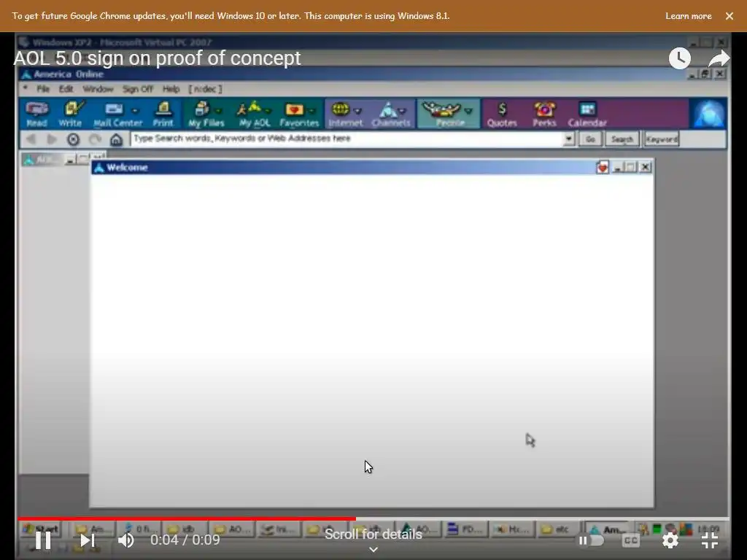The image size is (747, 560).
Task: Open the Write mail tool
Action: coord(70,114)
